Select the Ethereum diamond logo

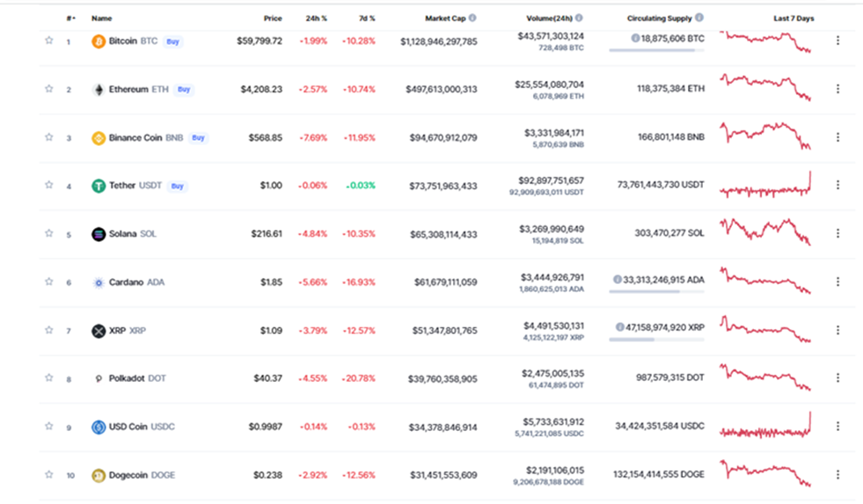point(99,90)
